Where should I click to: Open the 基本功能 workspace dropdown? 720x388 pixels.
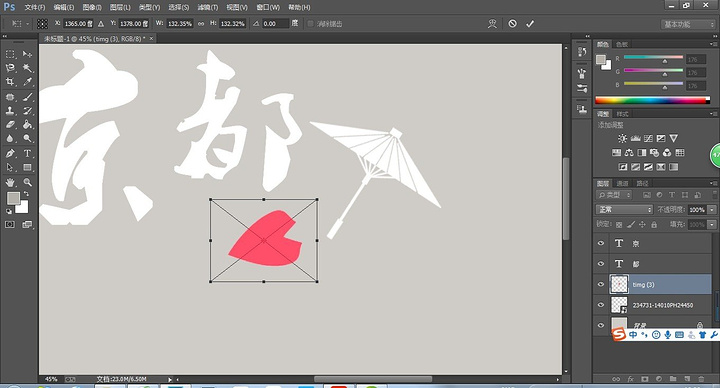(x=687, y=24)
